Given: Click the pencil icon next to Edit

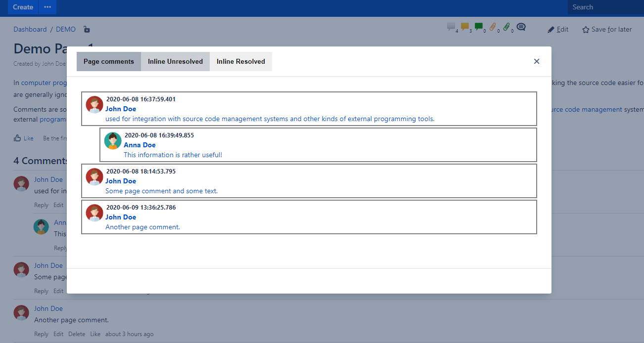Looking at the screenshot, I should (x=551, y=29).
